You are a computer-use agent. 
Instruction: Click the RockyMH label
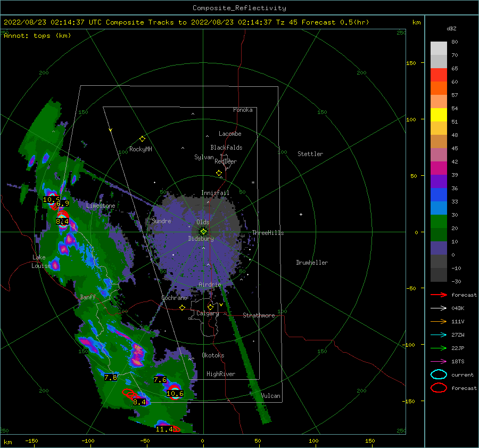(141, 149)
